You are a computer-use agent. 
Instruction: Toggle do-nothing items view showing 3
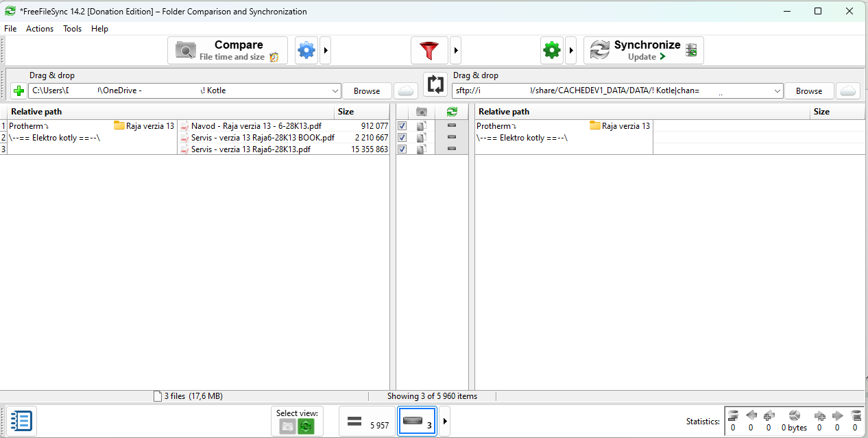pyautogui.click(x=417, y=421)
